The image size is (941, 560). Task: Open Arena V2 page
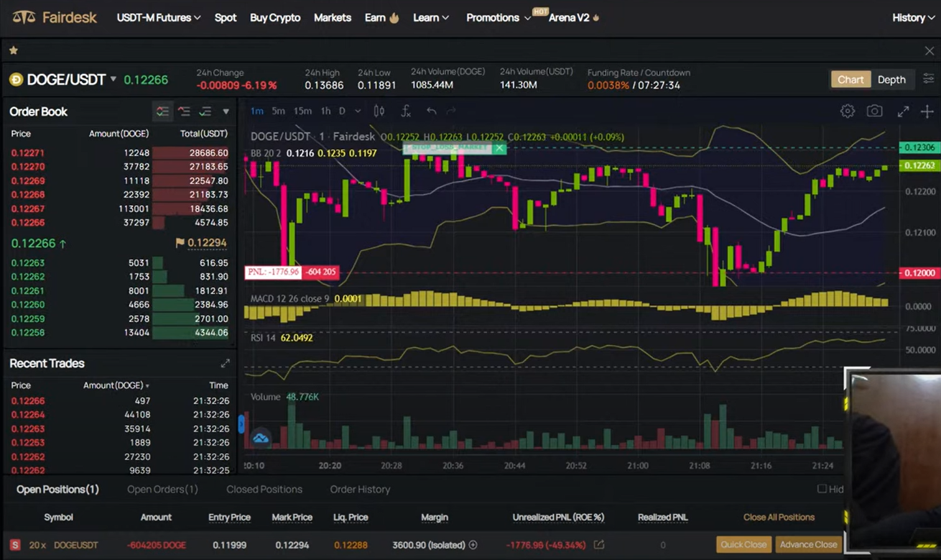click(x=568, y=17)
